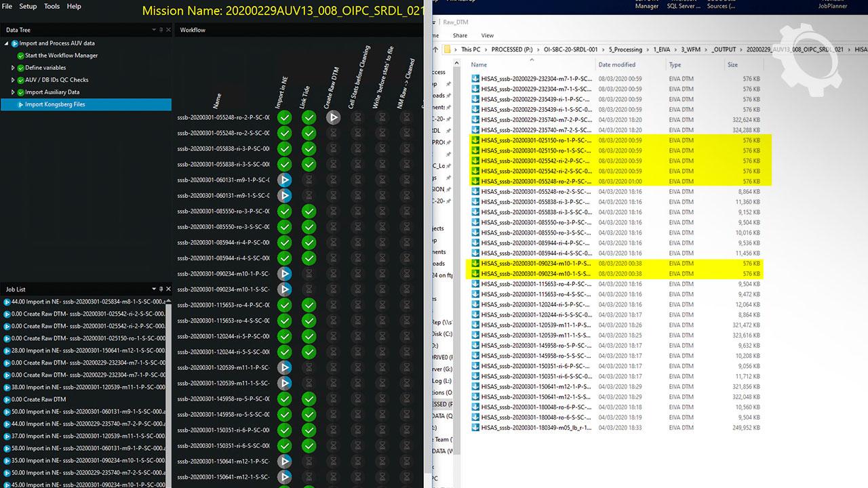Switch to Explorer's View ribbon tab
The width and height of the screenshot is (868, 488).
click(487, 35)
